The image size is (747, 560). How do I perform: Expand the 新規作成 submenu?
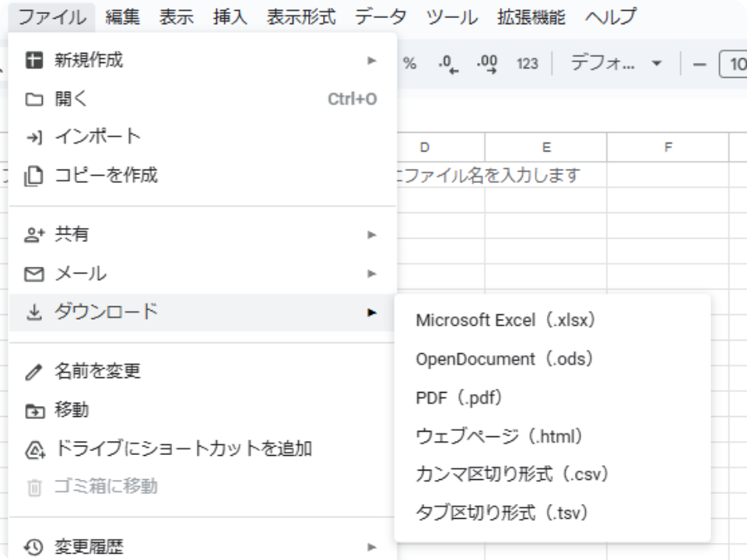[x=202, y=60]
